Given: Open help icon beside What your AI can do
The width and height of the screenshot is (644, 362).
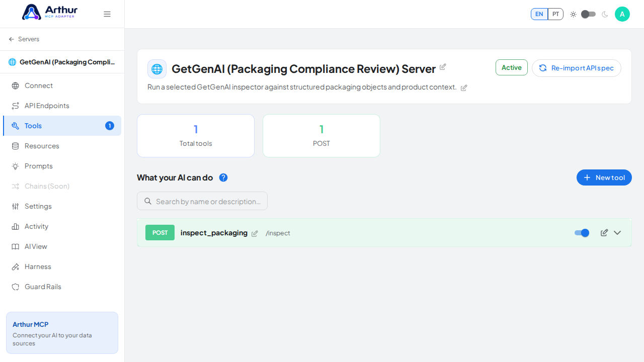Looking at the screenshot, I should tap(223, 177).
